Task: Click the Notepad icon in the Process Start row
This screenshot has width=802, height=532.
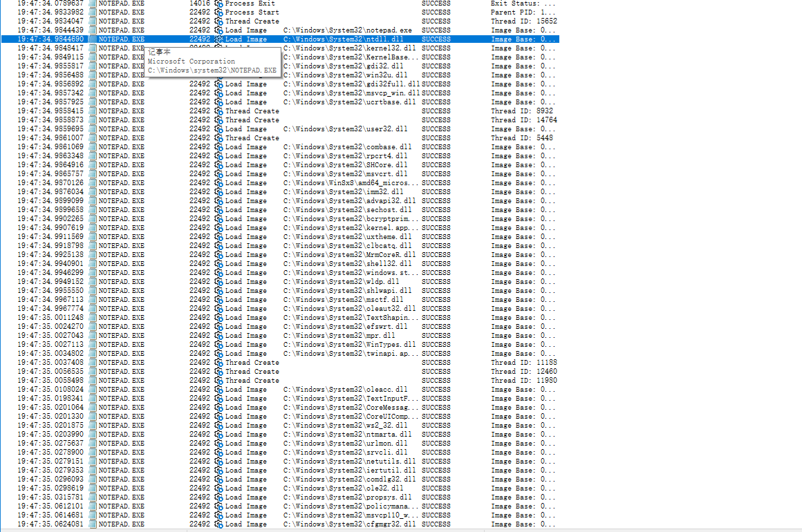Action: pos(93,12)
